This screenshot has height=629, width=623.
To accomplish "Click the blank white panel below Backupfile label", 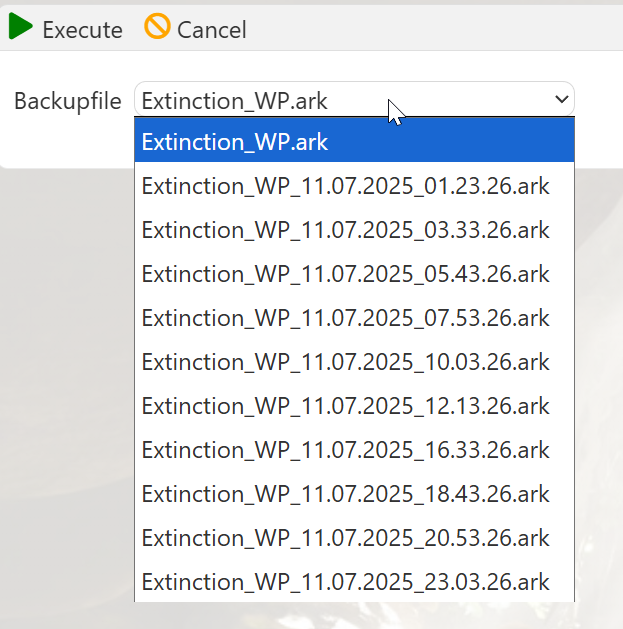I will point(66,142).
